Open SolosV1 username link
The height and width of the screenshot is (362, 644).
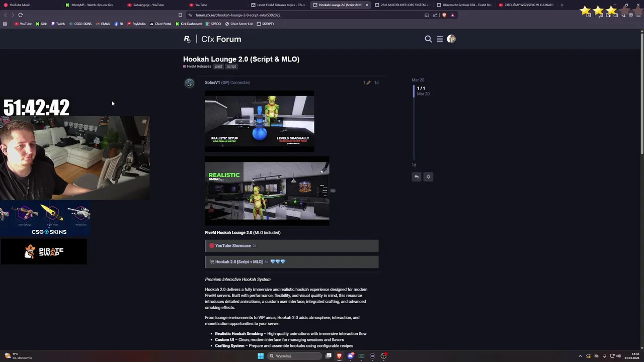(212, 82)
